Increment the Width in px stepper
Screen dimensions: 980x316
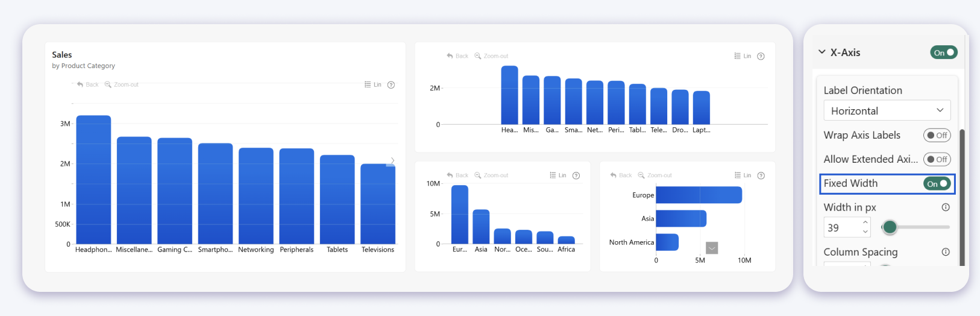tap(865, 223)
